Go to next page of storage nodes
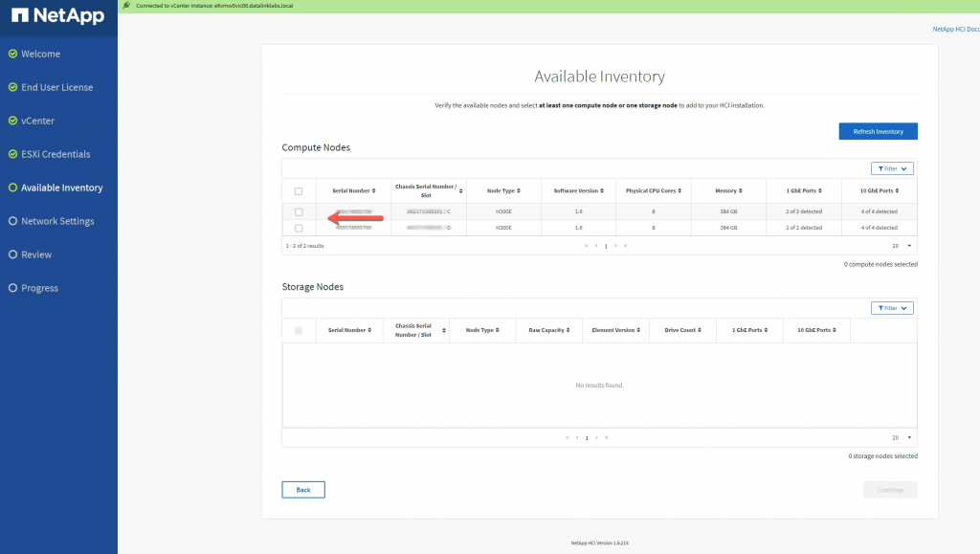The height and width of the screenshot is (554, 980). point(597,437)
